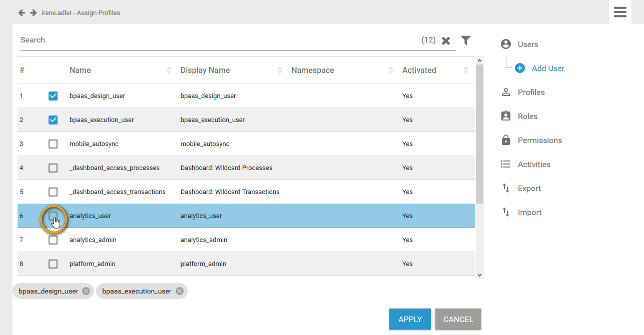
Task: Click the table scrollbar down arrow
Action: [479, 274]
